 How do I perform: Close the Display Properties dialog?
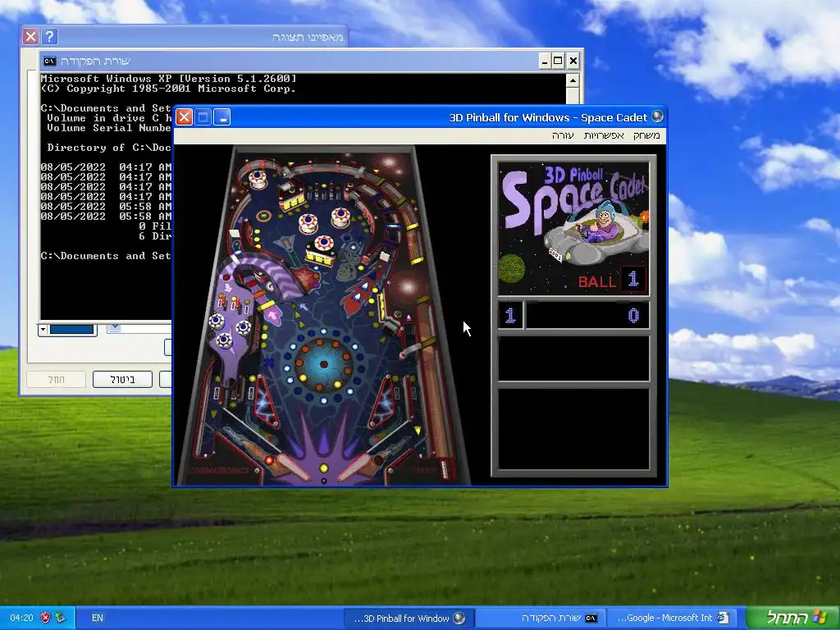coord(30,36)
